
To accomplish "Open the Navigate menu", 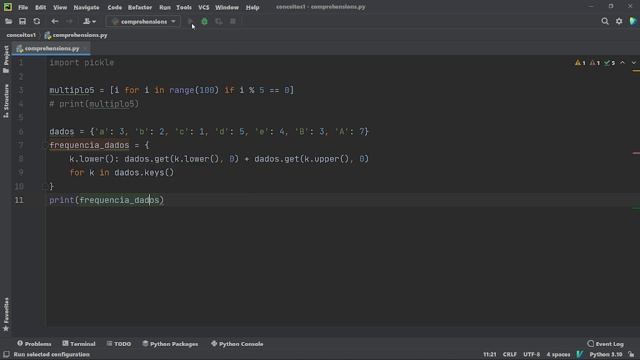I will (86, 7).
